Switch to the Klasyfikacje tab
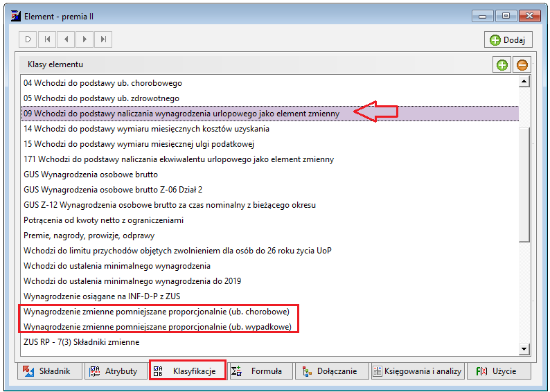This screenshot has height=392, width=550. click(187, 371)
